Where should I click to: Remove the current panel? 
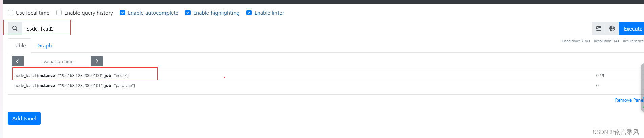[x=629, y=100]
